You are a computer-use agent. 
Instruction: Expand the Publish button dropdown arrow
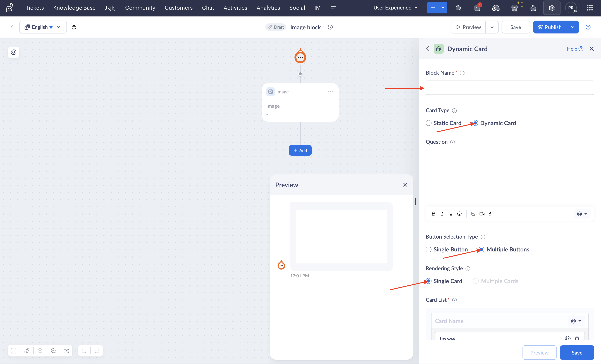(x=573, y=27)
